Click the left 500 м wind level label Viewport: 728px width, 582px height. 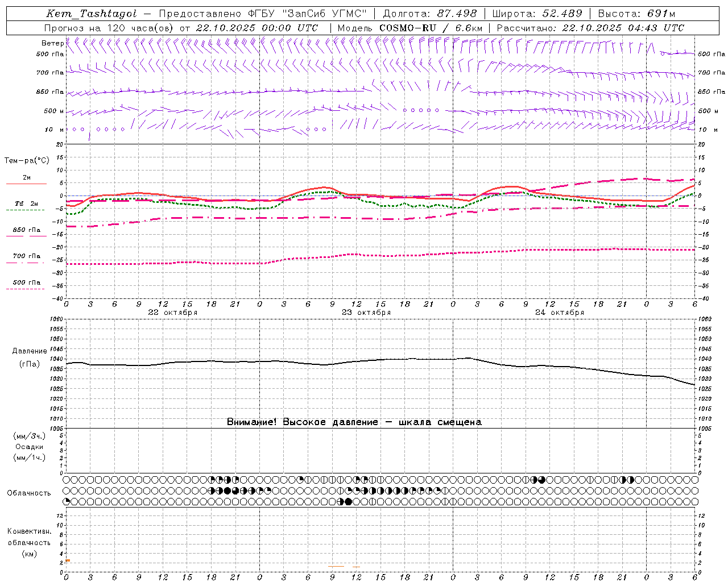(54, 111)
